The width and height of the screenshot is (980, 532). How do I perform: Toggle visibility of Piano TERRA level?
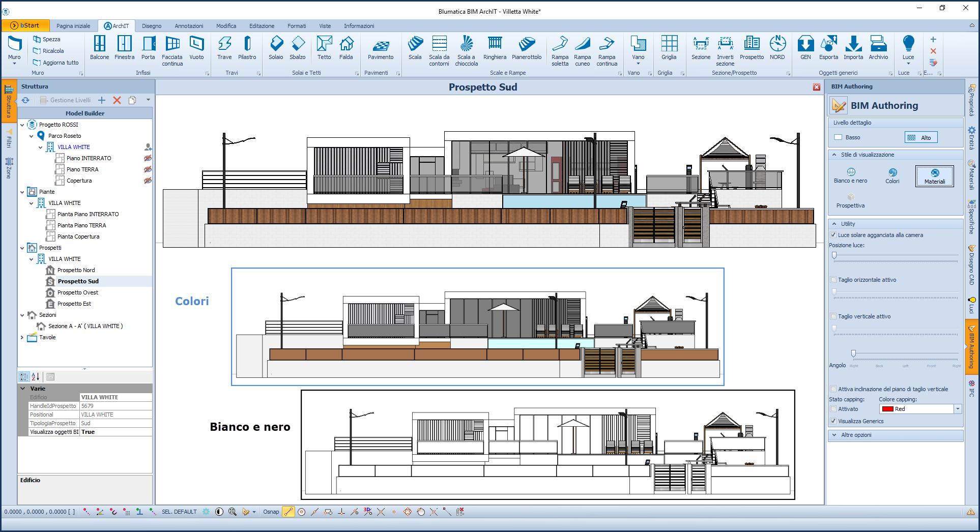point(148,169)
